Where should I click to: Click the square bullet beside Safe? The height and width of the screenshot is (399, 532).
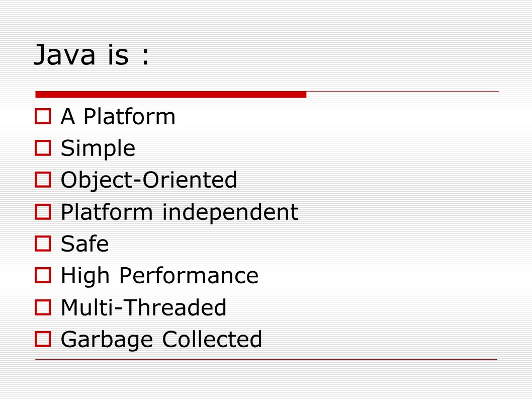pos(43,244)
